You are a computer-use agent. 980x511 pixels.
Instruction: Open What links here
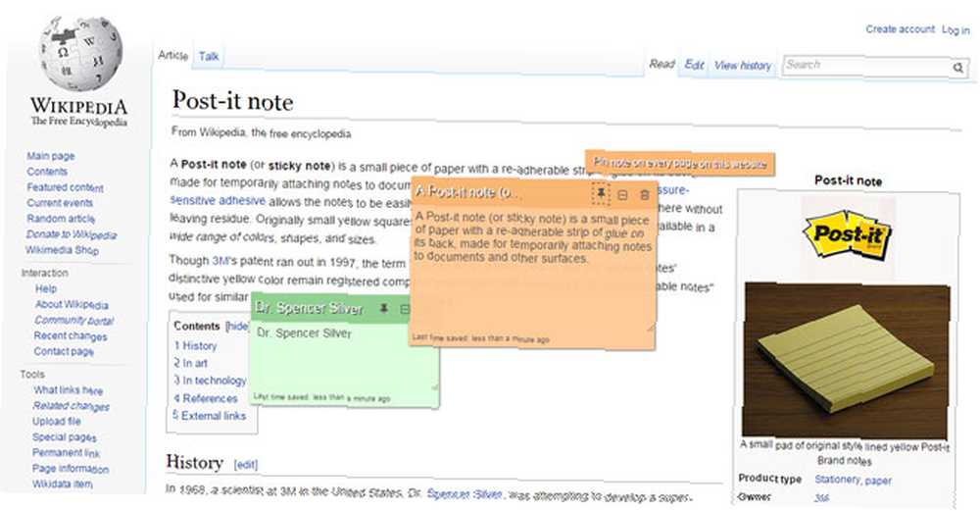pos(69,390)
